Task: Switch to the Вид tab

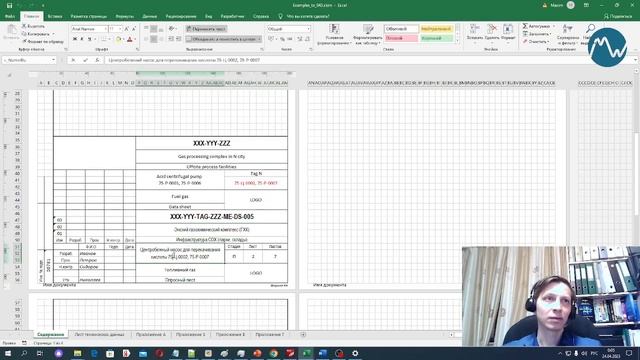Action: [x=209, y=16]
